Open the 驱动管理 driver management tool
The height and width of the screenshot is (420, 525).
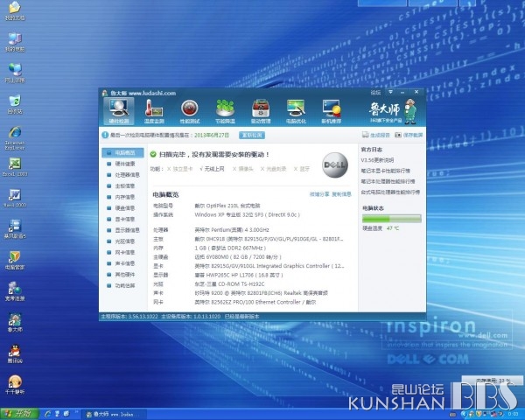pos(261,111)
